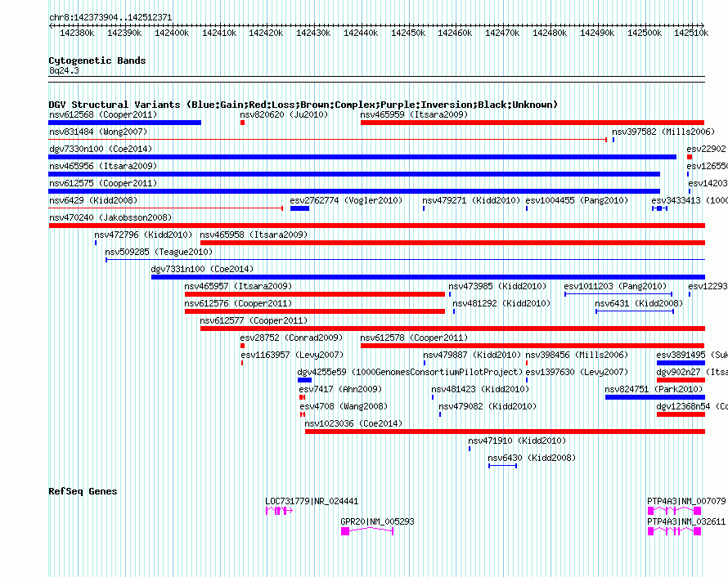This screenshot has height=577, width=728.
Task: Click nsv481292 (Kidd2010) label
Action: point(501,303)
